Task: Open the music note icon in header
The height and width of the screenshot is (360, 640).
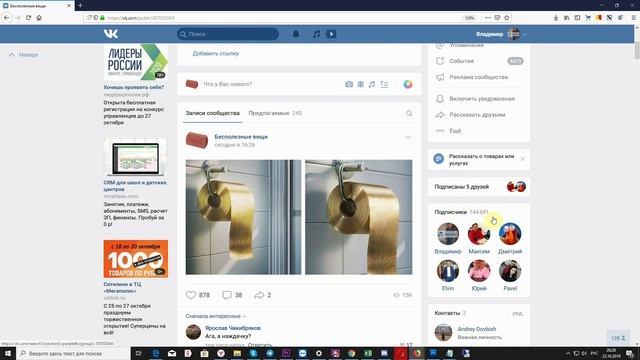Action: point(316,34)
